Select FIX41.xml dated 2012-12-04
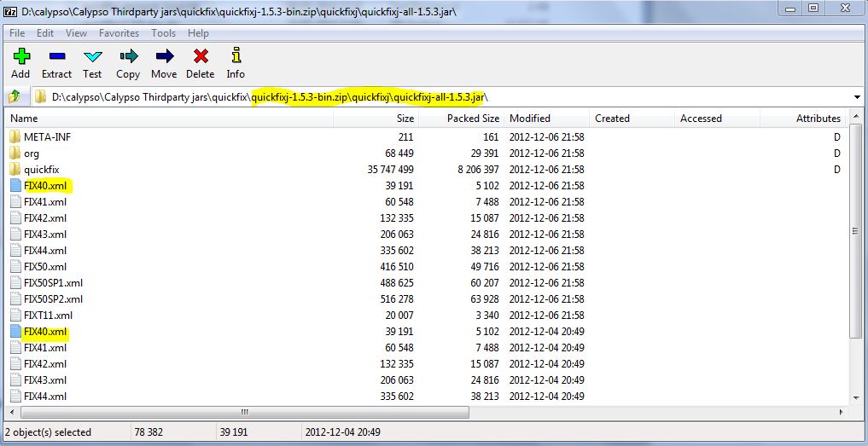Viewport: 868px width, 446px height. 45,348
